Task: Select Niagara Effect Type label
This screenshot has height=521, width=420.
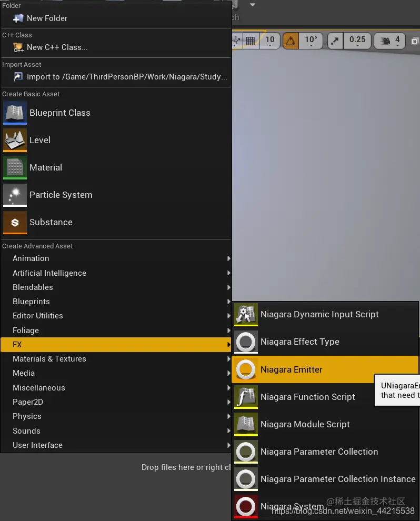Action: click(299, 342)
